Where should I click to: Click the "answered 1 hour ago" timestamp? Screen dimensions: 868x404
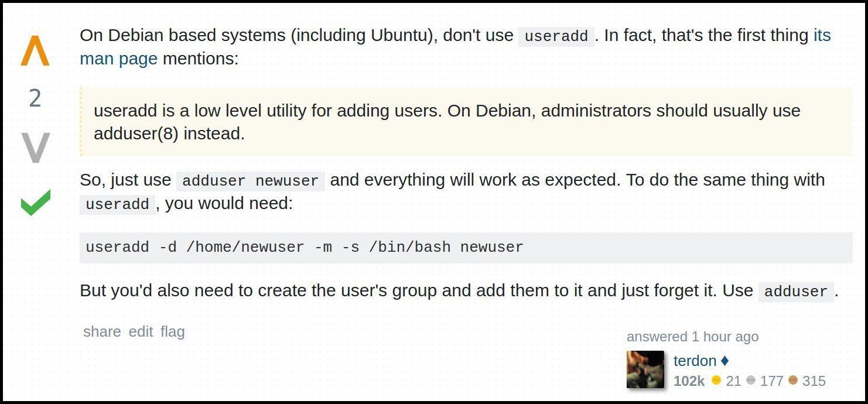pos(692,337)
